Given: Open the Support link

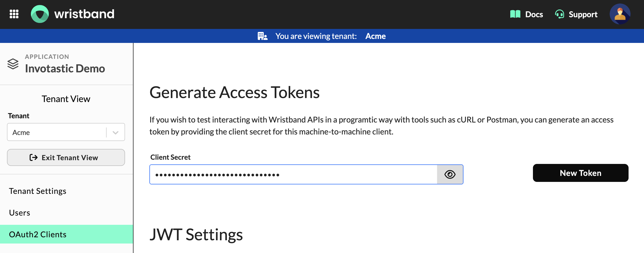Looking at the screenshot, I should click(x=583, y=14).
